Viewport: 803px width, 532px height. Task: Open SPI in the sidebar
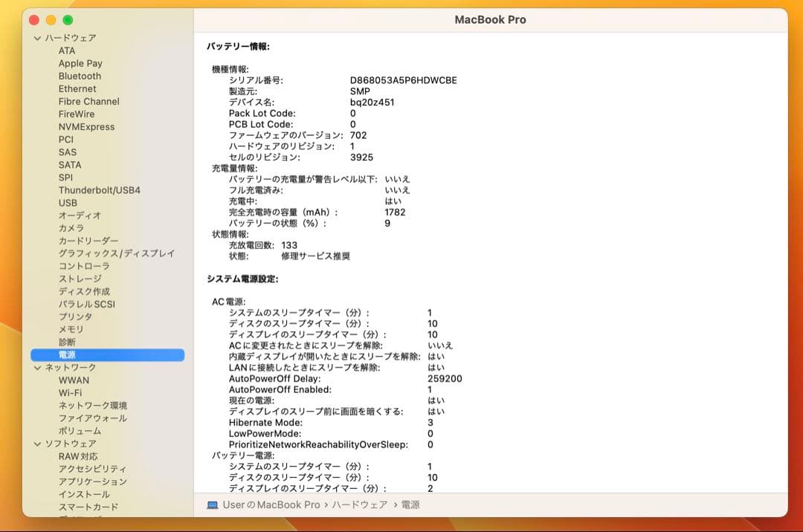(65, 178)
